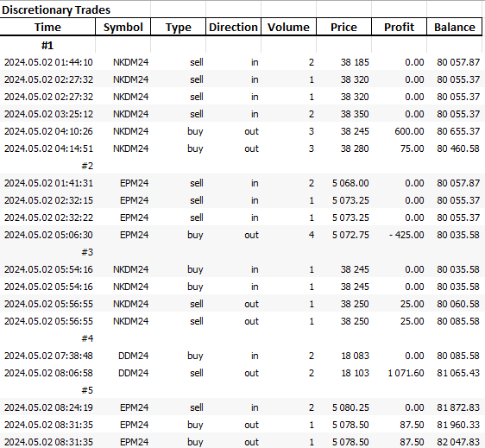Click price cell 18 083
The width and height of the screenshot is (485, 448).
pyautogui.click(x=355, y=356)
